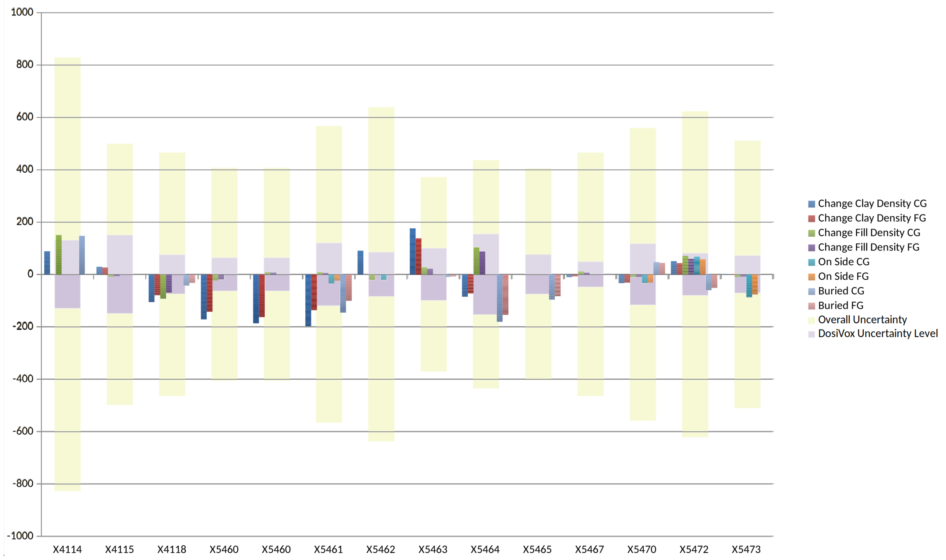This screenshot has width=946, height=560.
Task: Select the tall yellow uncertainty bar for X4114
Action: pyautogui.click(x=67, y=151)
